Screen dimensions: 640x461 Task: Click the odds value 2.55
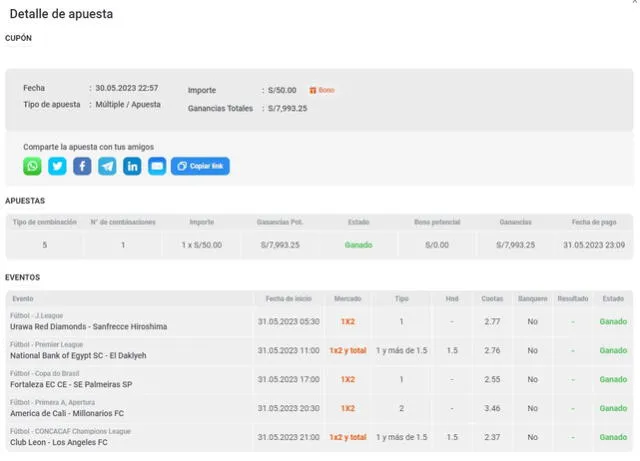tap(492, 379)
